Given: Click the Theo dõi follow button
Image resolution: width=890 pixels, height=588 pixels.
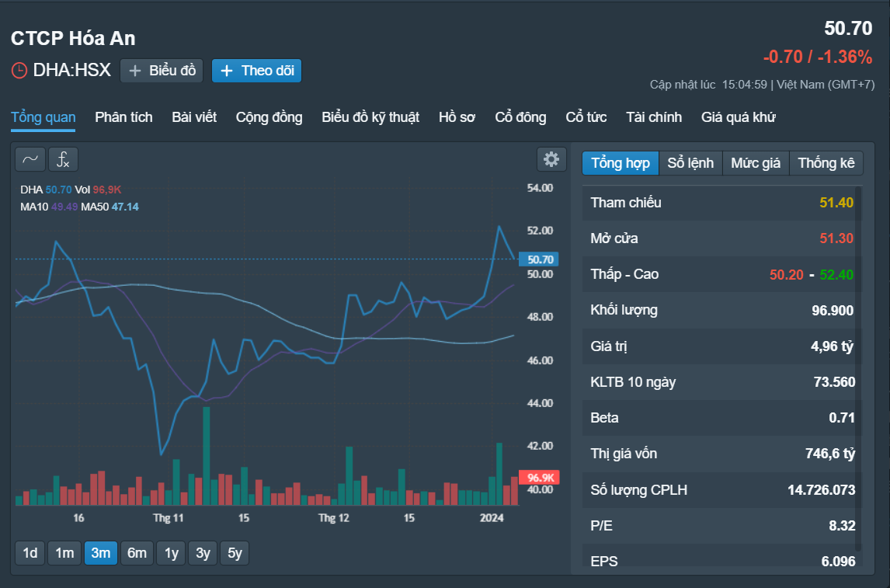Looking at the screenshot, I should [x=256, y=71].
